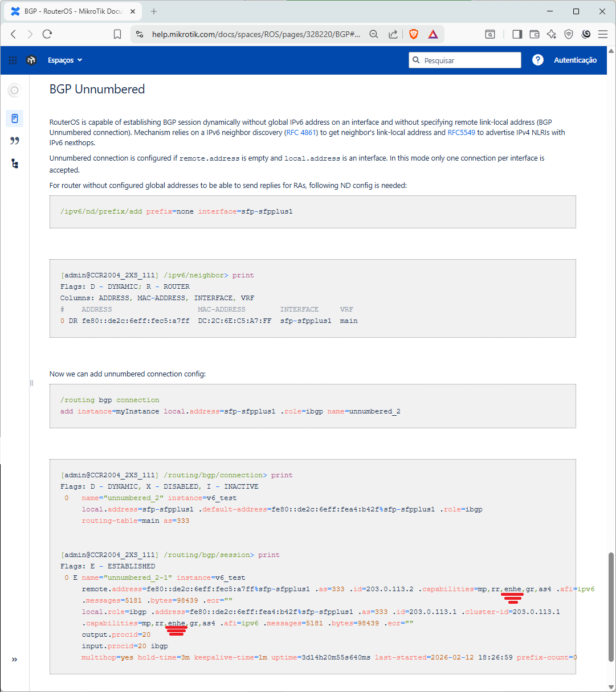Open the Brave Wallet icon
This screenshot has width=616, height=692.
coord(535,34)
